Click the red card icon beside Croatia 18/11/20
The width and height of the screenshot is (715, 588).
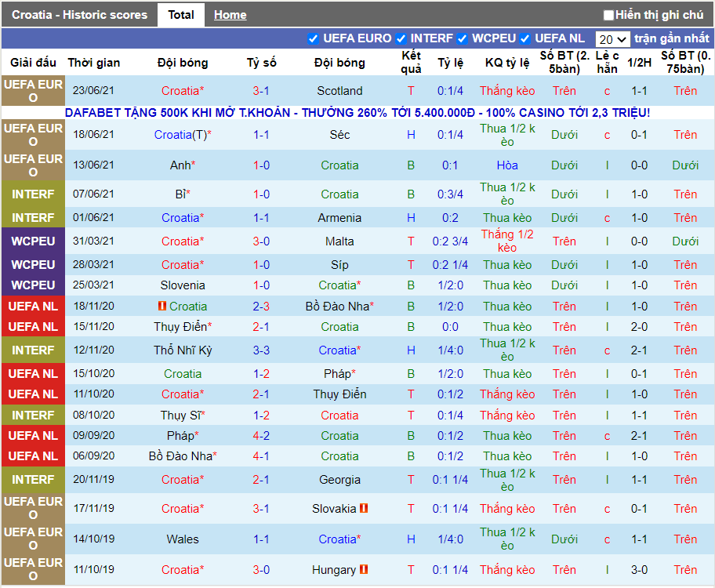pyautogui.click(x=162, y=306)
